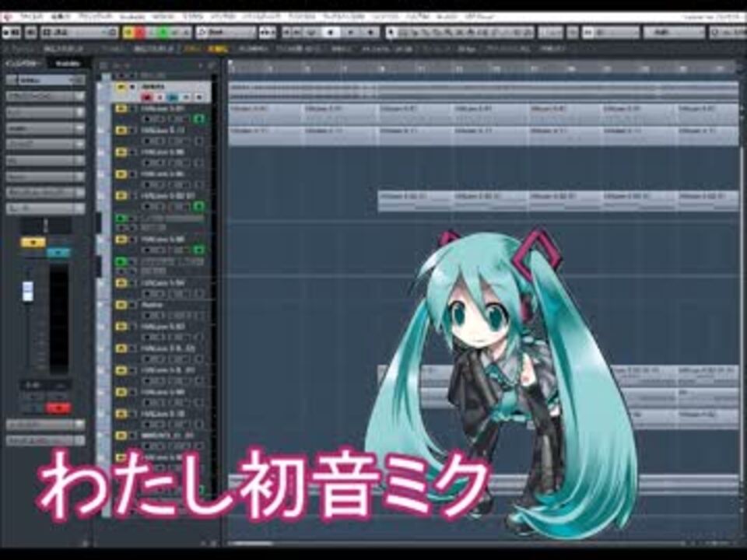The height and width of the screenshot is (560, 747).
Task: Solo the folder track
Action: tap(133, 86)
